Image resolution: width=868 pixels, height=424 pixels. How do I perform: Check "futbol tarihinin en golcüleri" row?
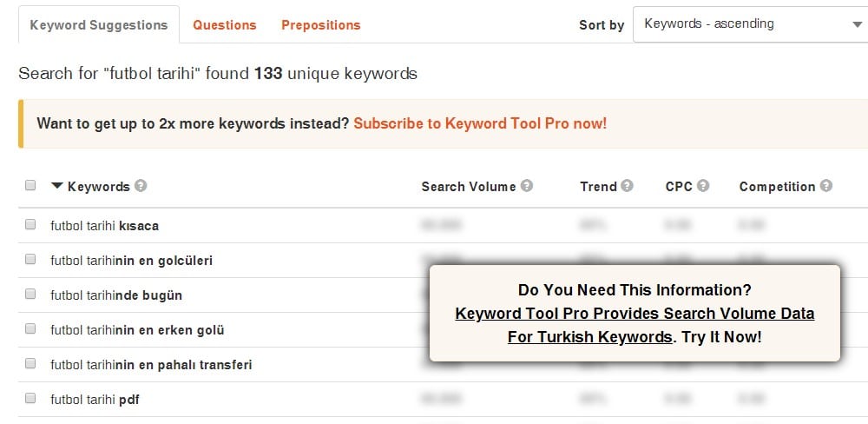(x=30, y=259)
